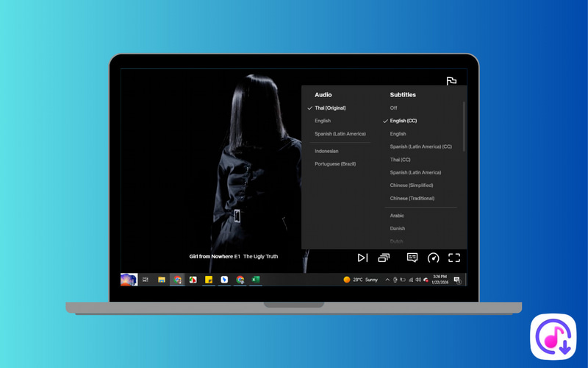Click the flag report-problem icon
588x368 pixels.
click(x=451, y=81)
